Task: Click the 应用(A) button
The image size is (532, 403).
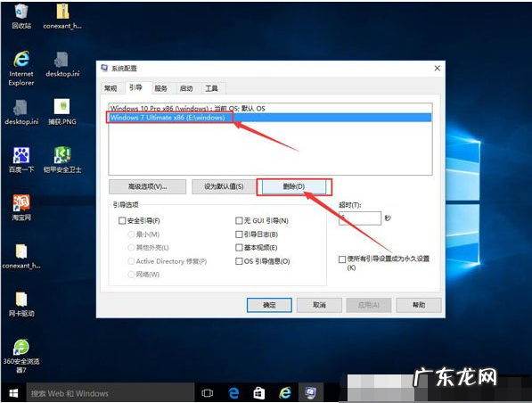Action: [369, 305]
